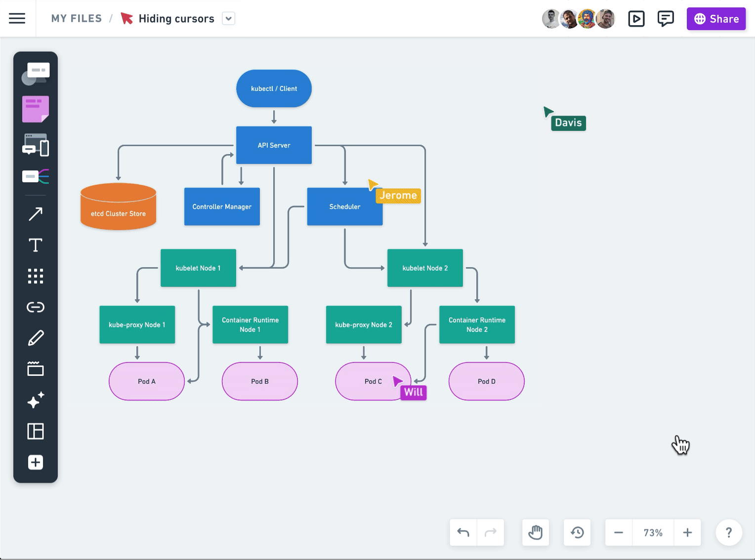Open the first collaborator avatar
Image resolution: width=755 pixels, height=560 pixels.
(551, 19)
